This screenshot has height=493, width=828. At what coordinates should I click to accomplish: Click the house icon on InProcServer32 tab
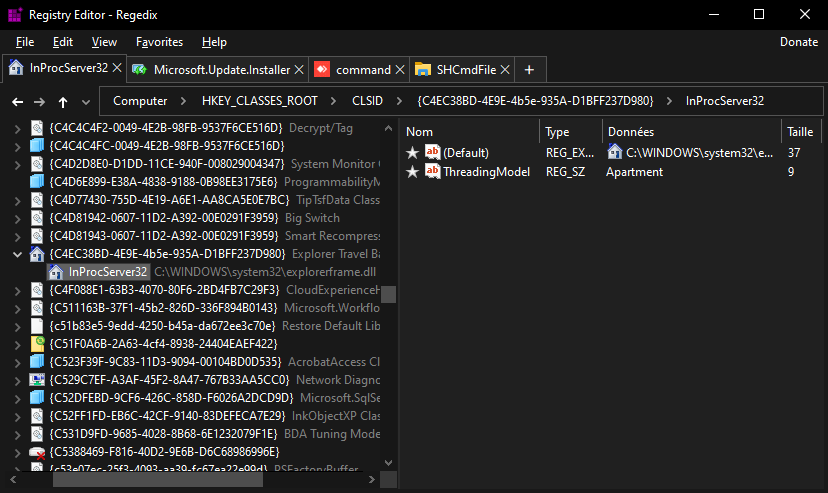[x=16, y=68]
